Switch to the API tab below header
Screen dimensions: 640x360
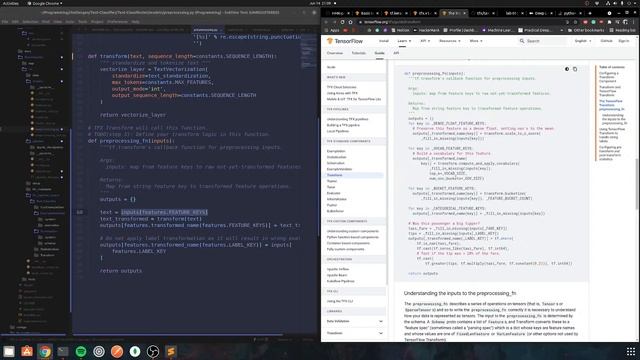point(396,53)
